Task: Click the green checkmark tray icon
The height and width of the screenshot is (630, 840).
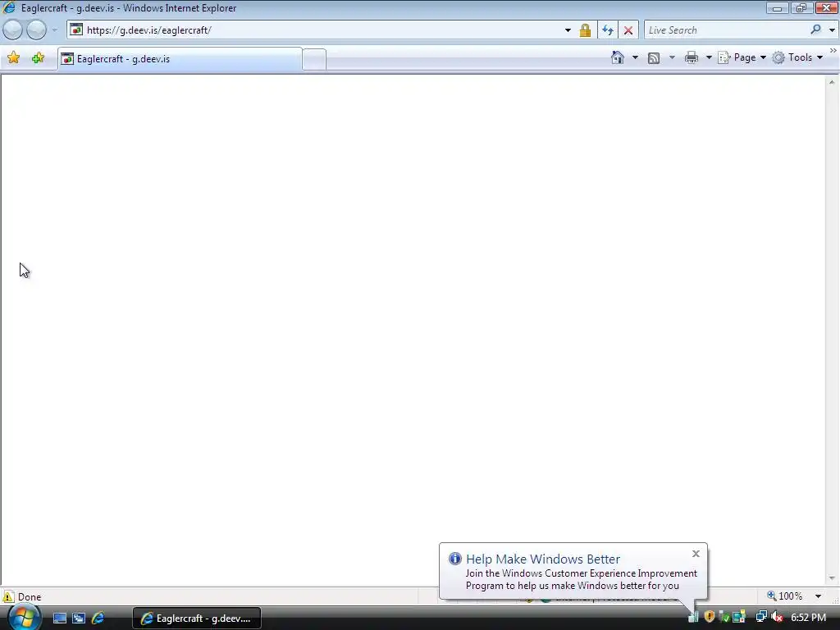Action: point(724,617)
